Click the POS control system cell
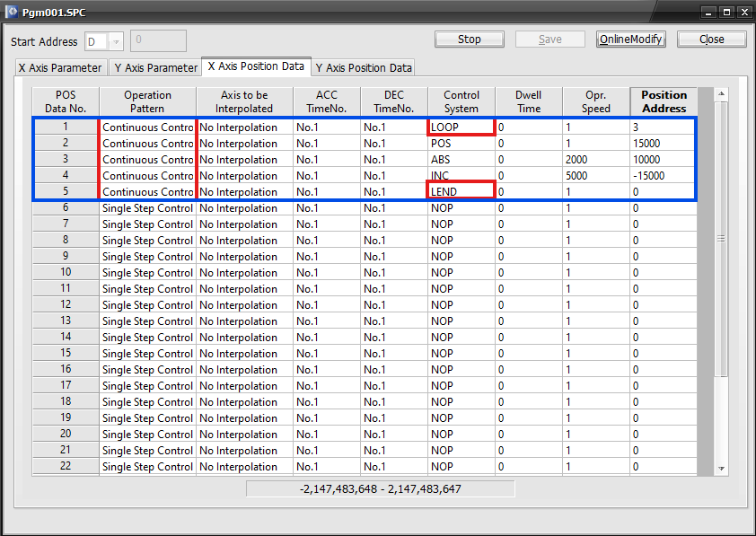 [x=461, y=144]
